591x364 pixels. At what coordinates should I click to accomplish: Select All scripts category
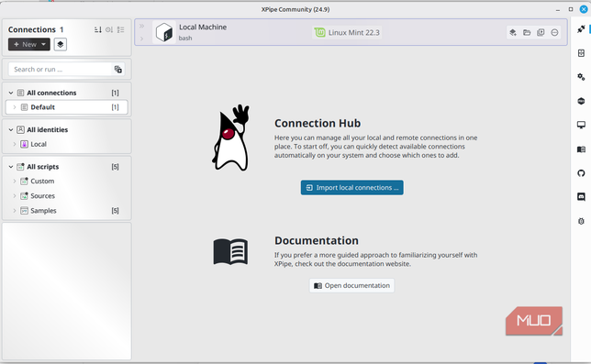point(67,166)
